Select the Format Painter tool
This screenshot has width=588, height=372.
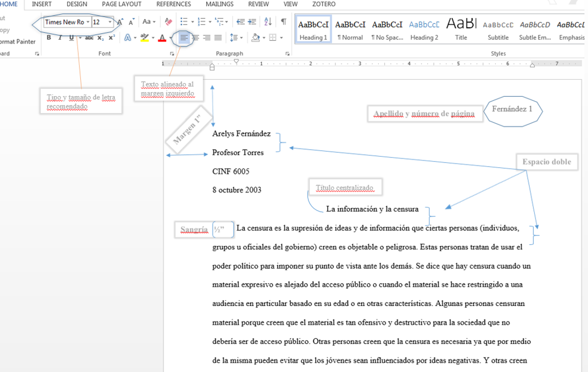18,41
